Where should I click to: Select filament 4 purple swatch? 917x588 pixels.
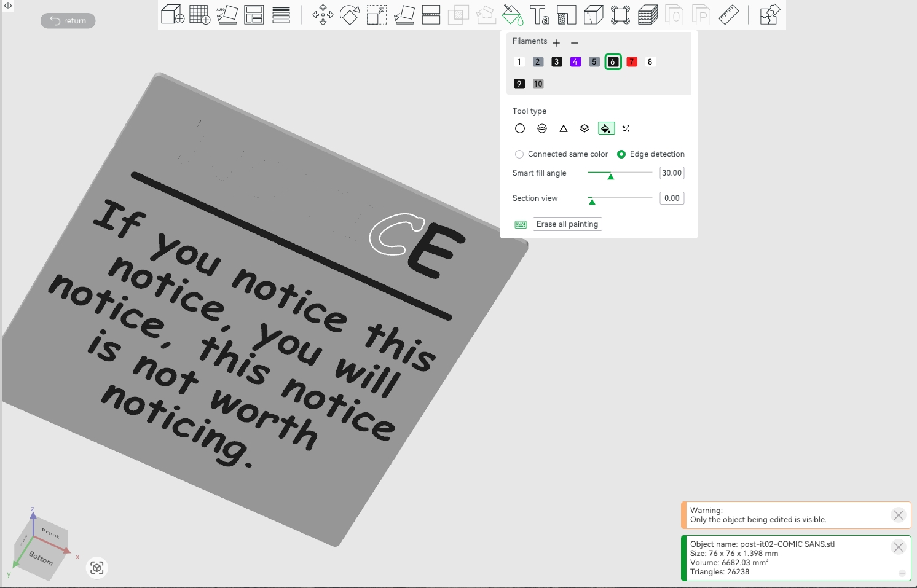click(x=575, y=62)
